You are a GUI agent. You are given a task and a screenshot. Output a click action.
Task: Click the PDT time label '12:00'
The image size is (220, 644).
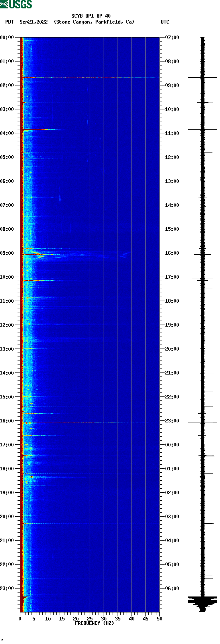click(x=7, y=325)
